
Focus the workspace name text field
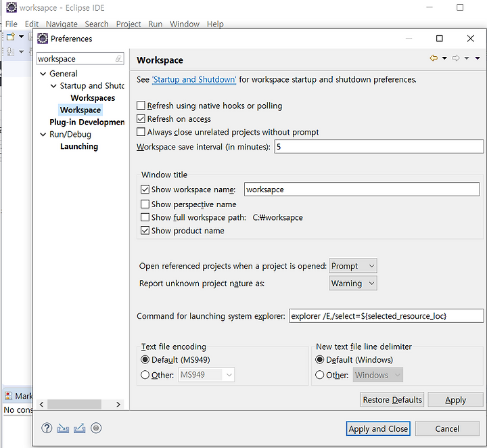click(x=361, y=189)
